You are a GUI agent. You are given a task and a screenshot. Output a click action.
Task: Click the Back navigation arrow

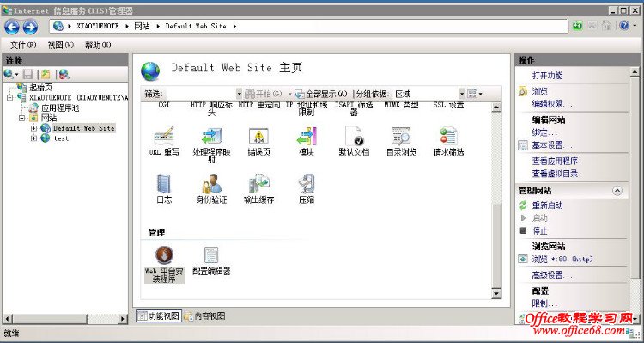coord(12,28)
